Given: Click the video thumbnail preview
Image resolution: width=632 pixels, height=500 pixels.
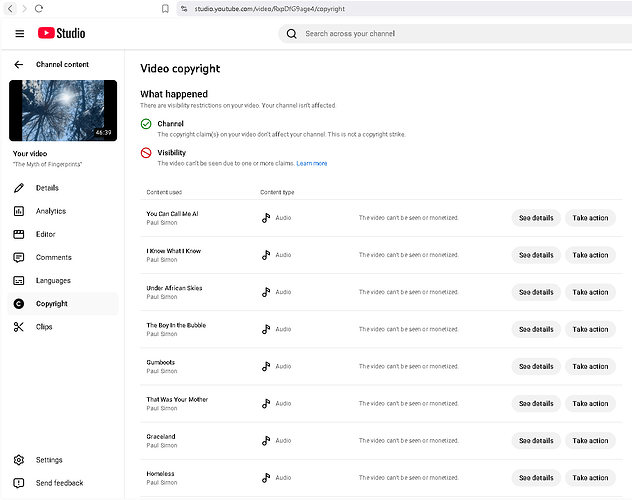Looking at the screenshot, I should tap(63, 110).
